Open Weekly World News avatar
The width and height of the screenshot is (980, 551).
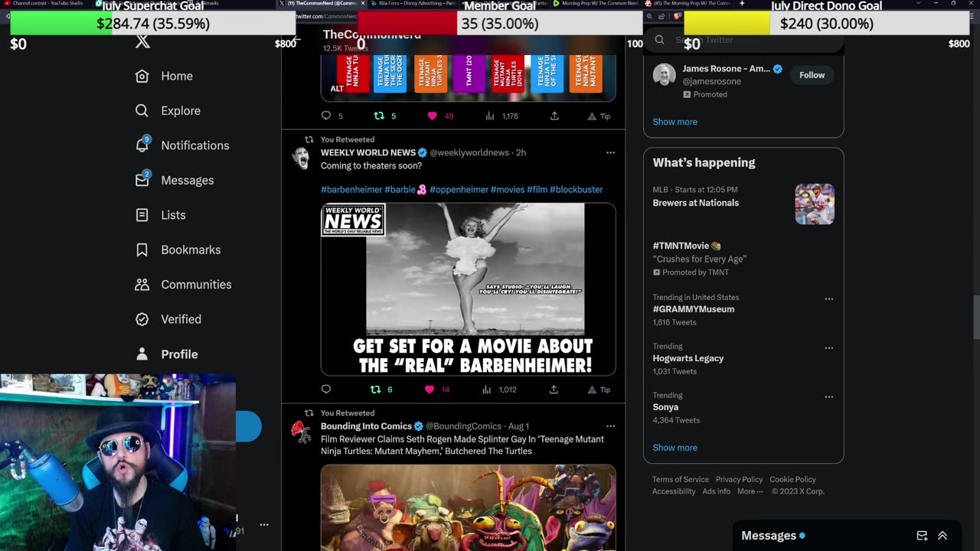point(302,158)
